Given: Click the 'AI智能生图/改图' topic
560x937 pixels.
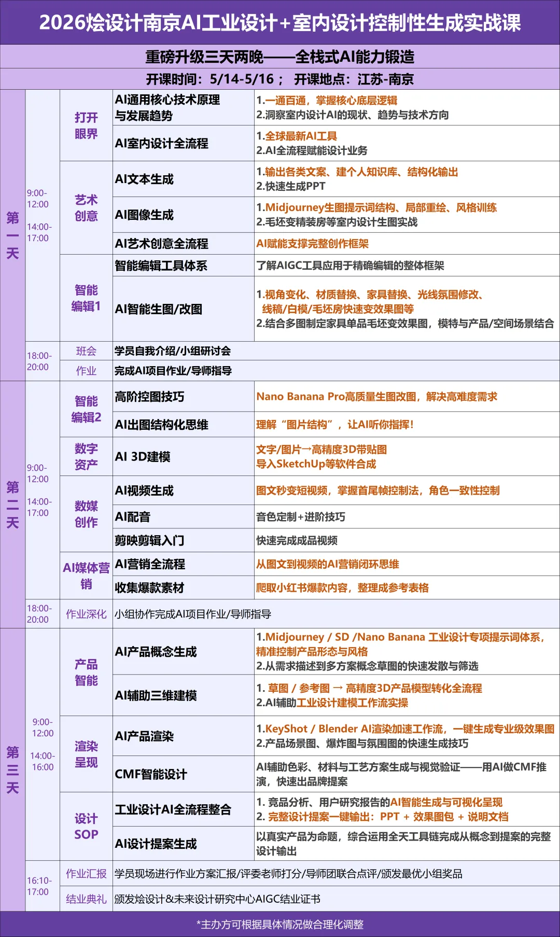Looking at the screenshot, I should 159,309.
